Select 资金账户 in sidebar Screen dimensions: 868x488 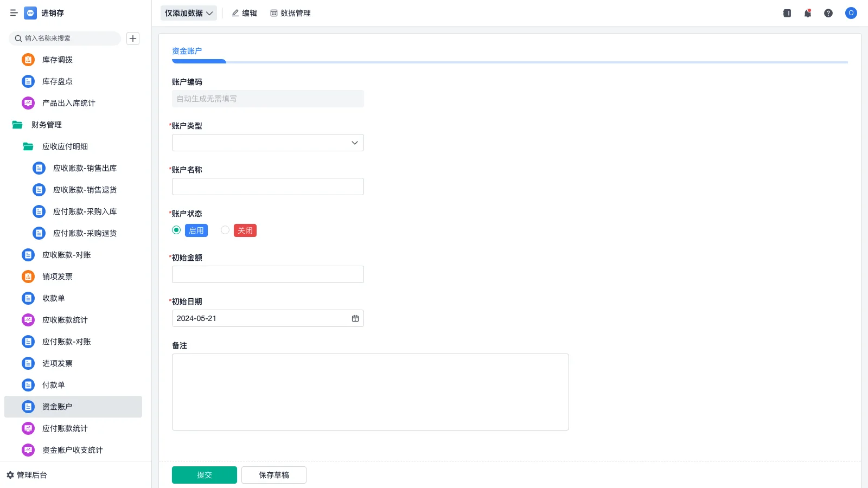coord(73,407)
